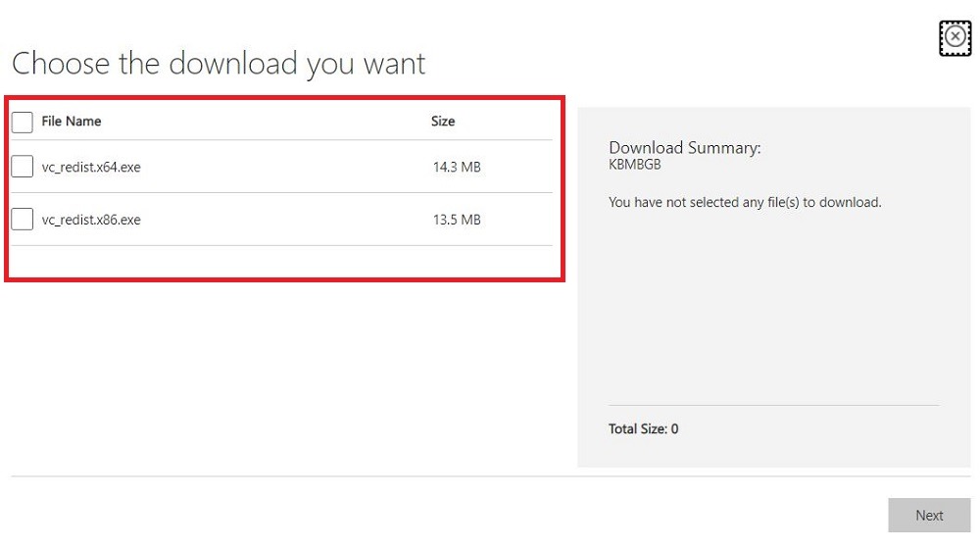The width and height of the screenshot is (980, 548).
Task: Click the File Name column header
Action: 72,122
